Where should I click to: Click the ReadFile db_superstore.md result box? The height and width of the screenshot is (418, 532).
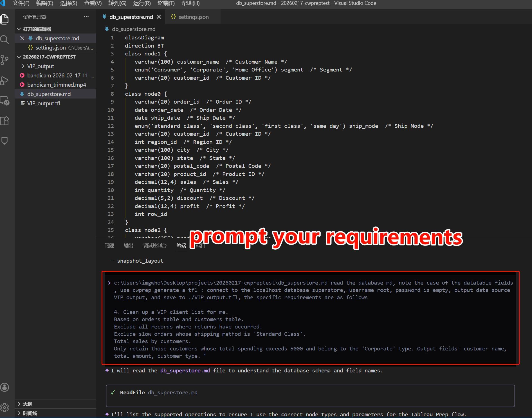tap(310, 395)
